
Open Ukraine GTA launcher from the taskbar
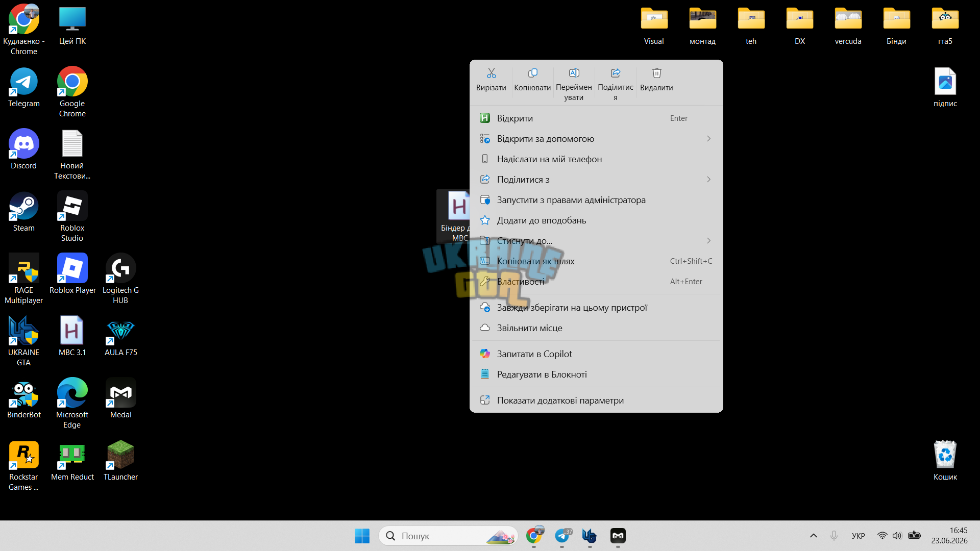pos(590,536)
